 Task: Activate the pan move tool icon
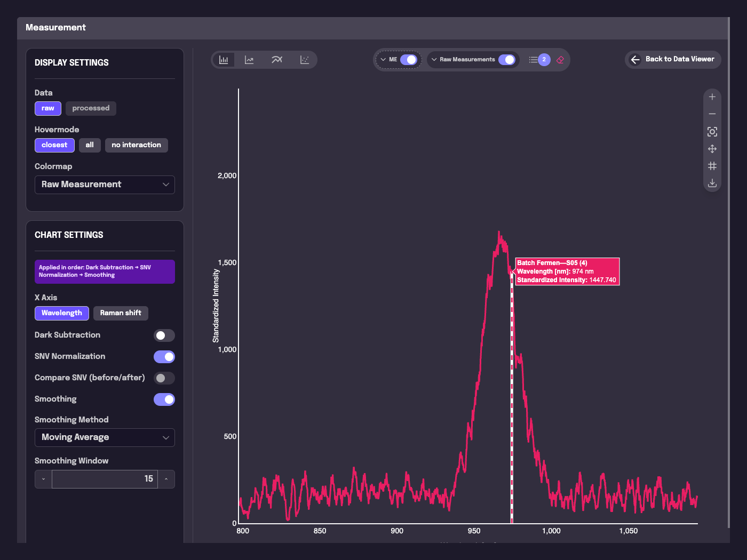click(x=712, y=149)
